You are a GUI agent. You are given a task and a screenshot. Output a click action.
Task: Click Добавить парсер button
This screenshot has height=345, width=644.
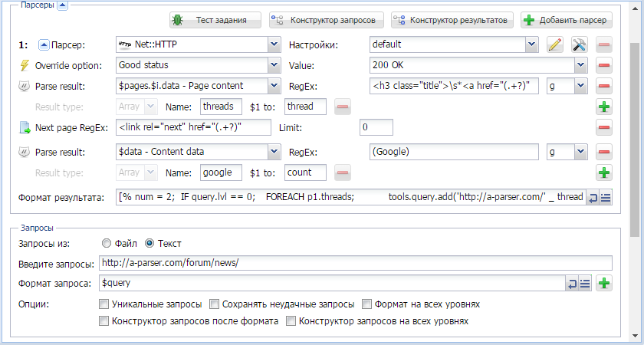tap(567, 20)
